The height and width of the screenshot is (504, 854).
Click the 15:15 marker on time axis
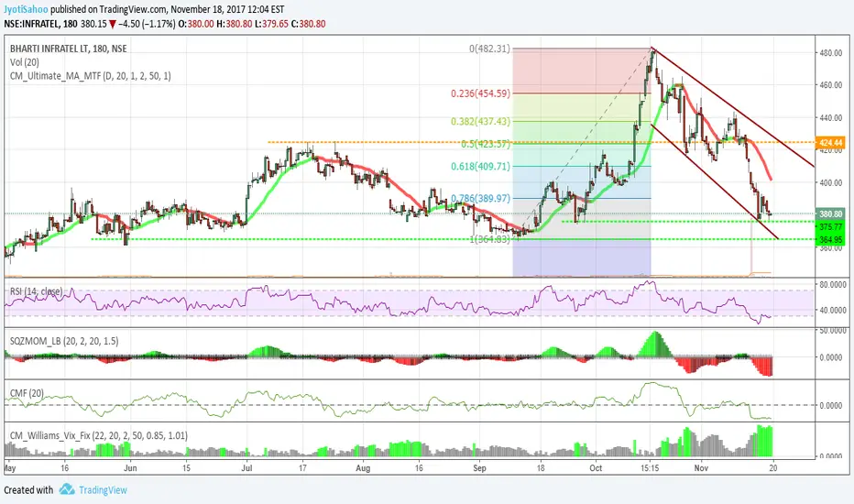(650, 467)
